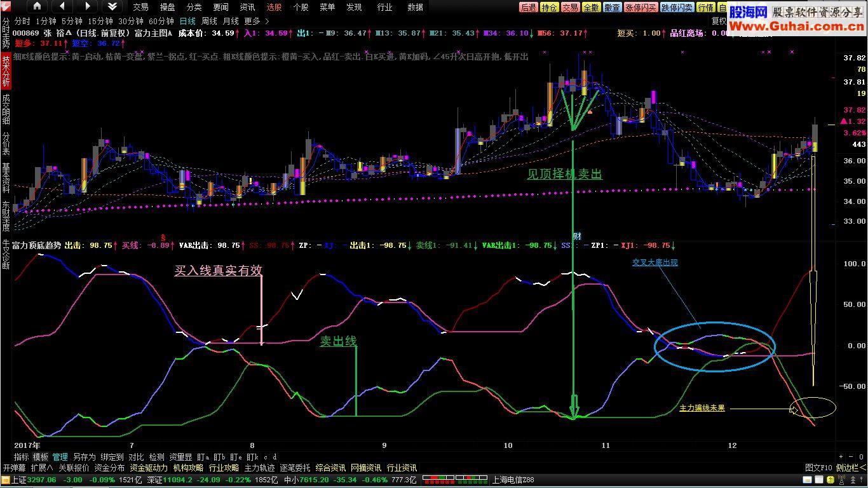Switch to 5分钟 period

point(72,21)
